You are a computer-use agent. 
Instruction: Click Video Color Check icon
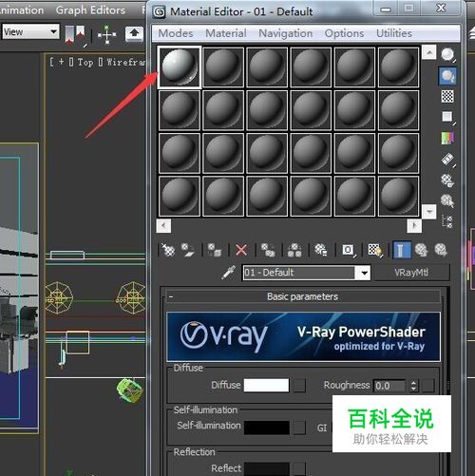447,138
